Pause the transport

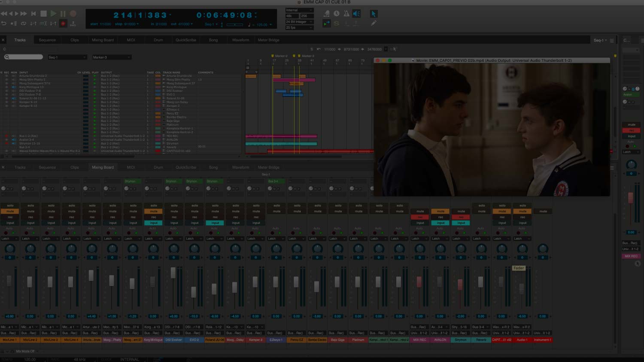[x=63, y=14]
